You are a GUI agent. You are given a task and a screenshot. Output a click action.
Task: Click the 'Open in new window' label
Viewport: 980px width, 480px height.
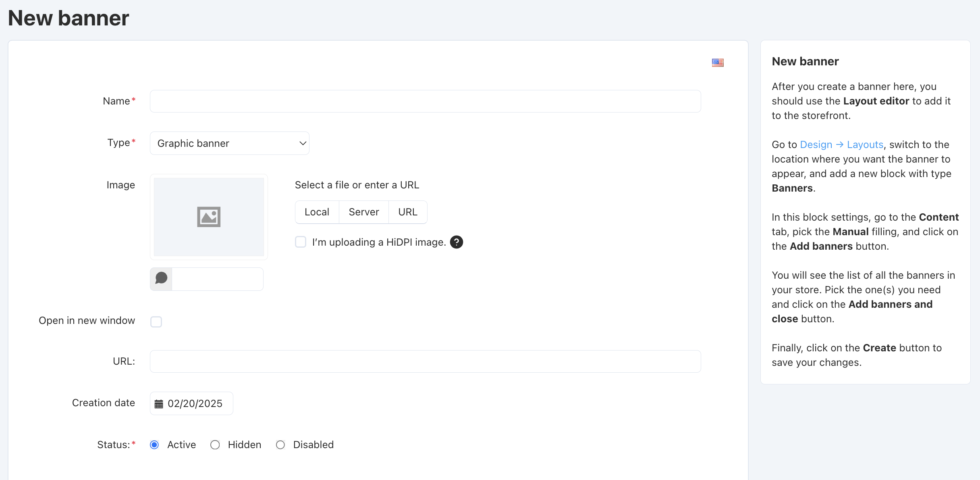[x=87, y=320]
